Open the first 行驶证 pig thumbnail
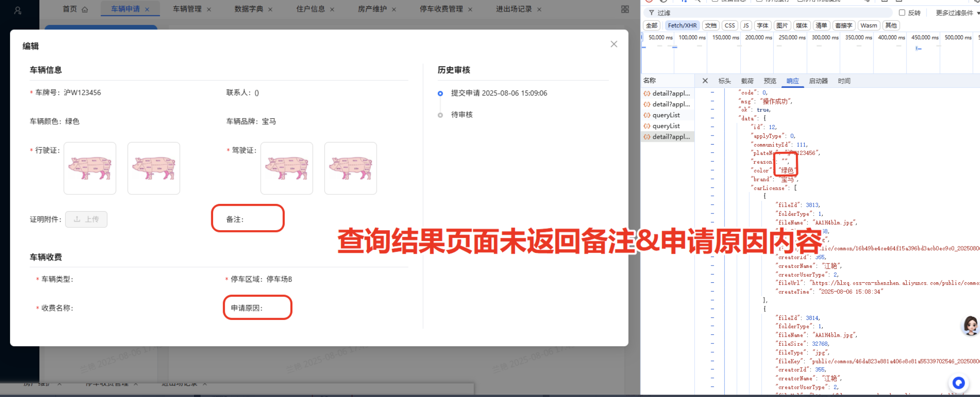The width and height of the screenshot is (980, 397). 90,168
